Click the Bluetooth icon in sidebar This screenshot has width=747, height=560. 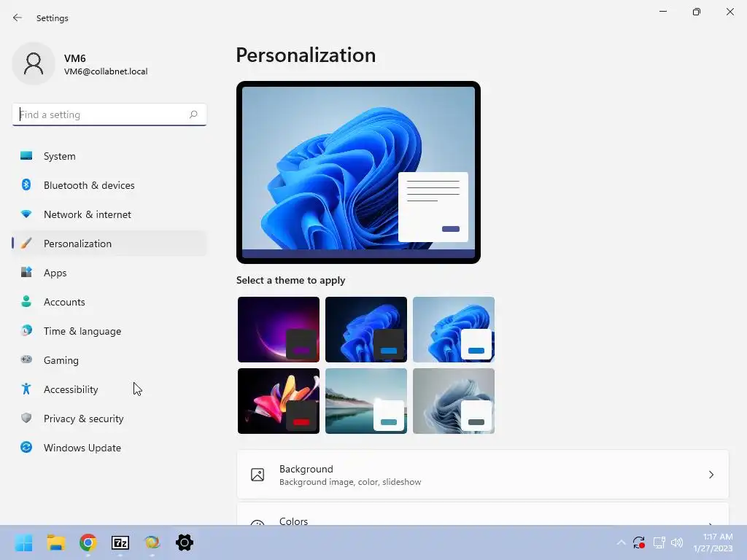click(26, 184)
